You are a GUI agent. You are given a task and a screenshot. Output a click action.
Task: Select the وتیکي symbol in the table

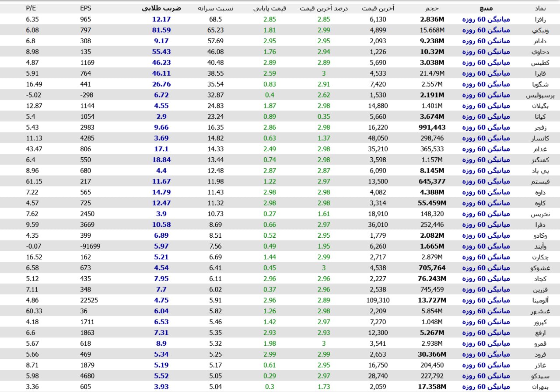(x=539, y=30)
